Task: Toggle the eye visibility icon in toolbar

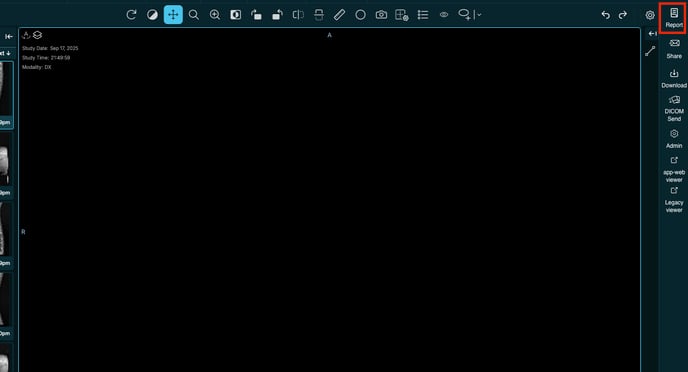Action: point(444,15)
